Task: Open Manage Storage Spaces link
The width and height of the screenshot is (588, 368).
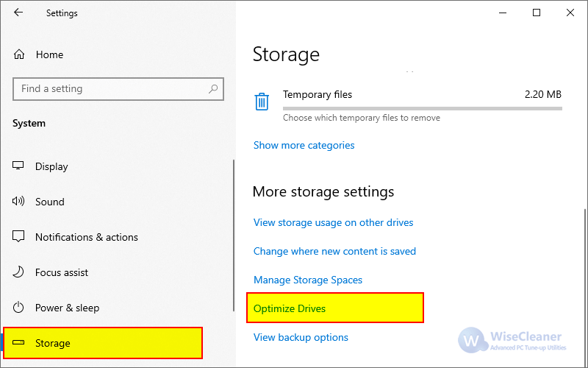Action: 308,280
